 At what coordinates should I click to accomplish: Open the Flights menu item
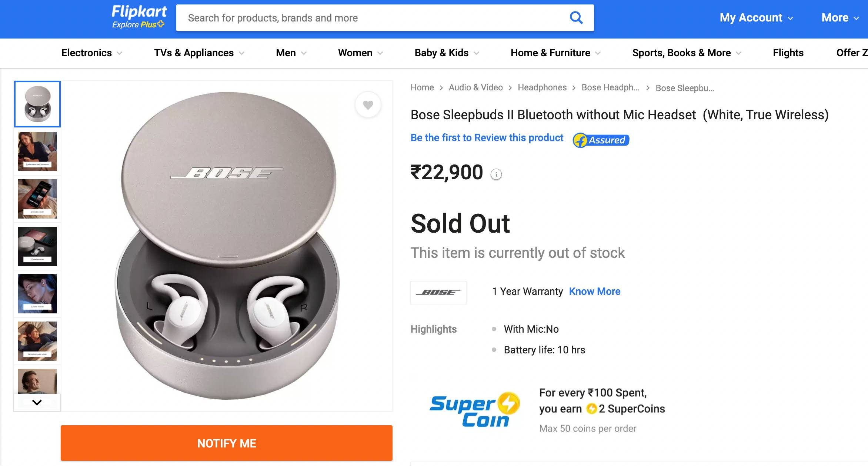point(788,53)
